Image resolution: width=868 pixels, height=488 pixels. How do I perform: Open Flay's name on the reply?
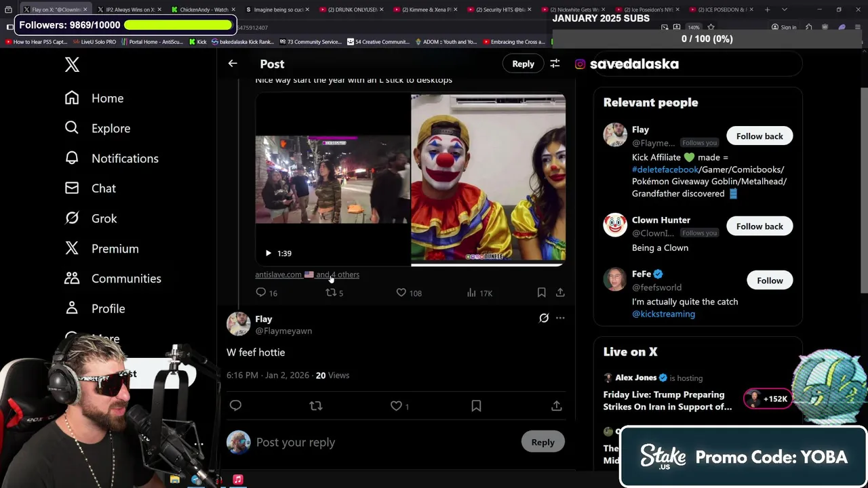click(x=264, y=319)
